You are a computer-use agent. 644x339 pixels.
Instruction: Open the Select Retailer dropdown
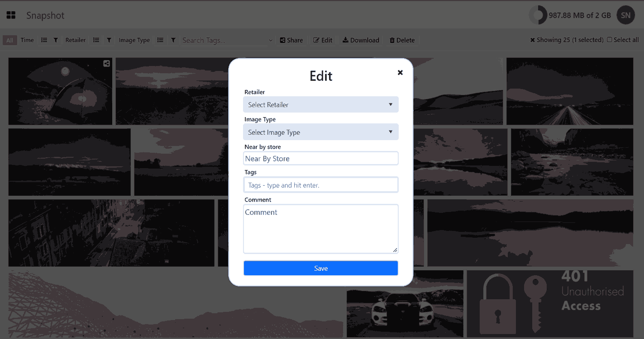click(x=321, y=104)
